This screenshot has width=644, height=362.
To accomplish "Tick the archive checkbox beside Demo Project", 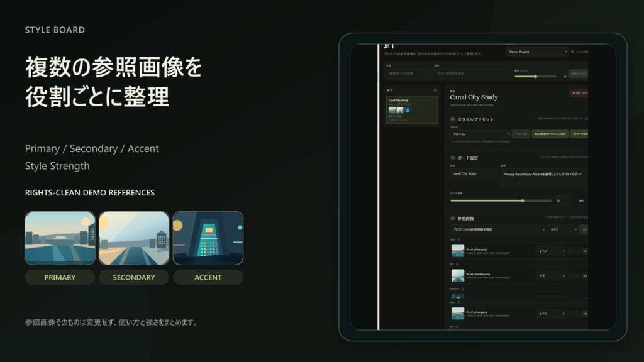I will [572, 52].
